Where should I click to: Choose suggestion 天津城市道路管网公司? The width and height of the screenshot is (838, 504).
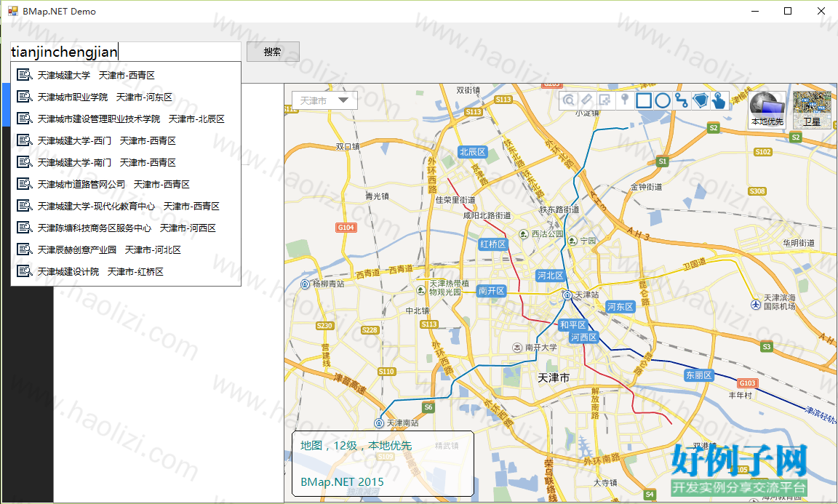(x=126, y=185)
